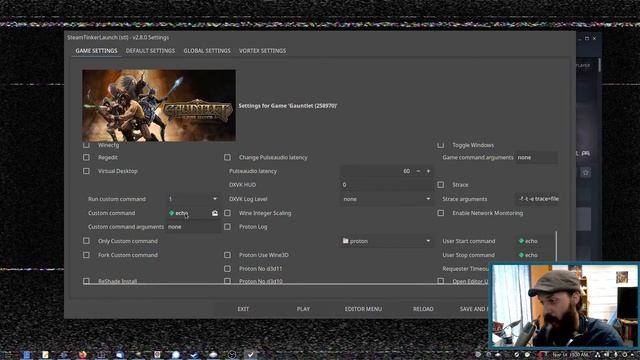Click the green icon in User Start command

(521, 241)
